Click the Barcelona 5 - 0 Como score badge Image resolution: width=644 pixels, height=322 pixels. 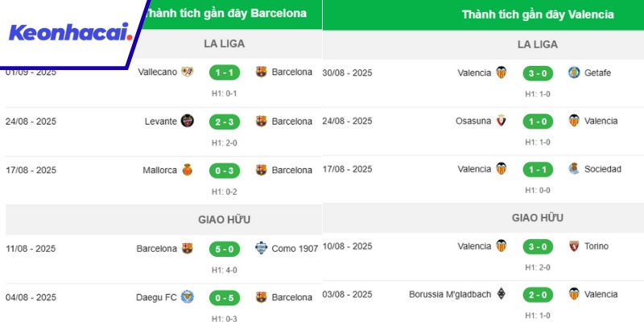pyautogui.click(x=224, y=249)
